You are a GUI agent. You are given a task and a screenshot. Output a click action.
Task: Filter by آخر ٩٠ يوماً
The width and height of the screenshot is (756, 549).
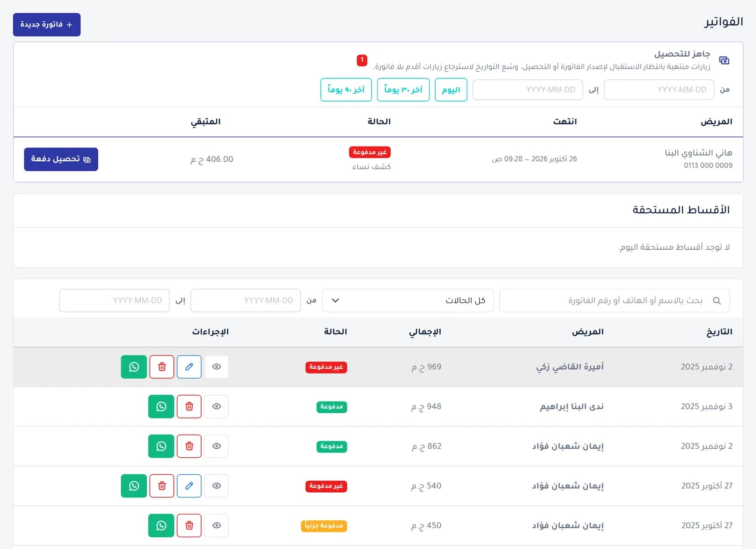pyautogui.click(x=346, y=90)
